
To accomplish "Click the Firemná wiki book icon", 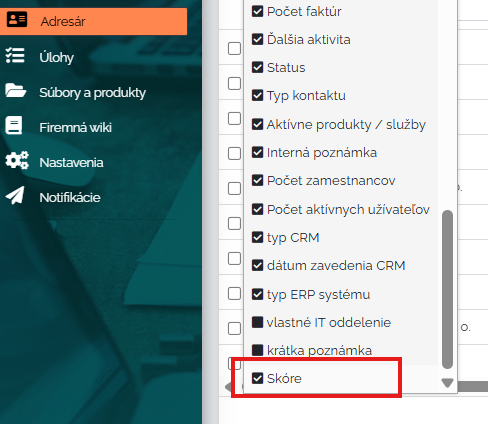I will [x=14, y=125].
